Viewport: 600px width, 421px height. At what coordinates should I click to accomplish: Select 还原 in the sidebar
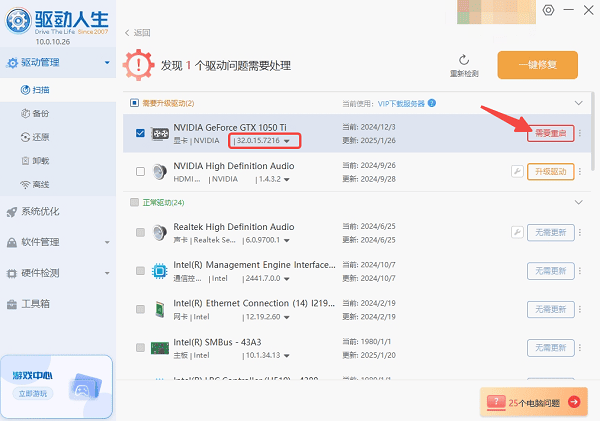point(58,137)
